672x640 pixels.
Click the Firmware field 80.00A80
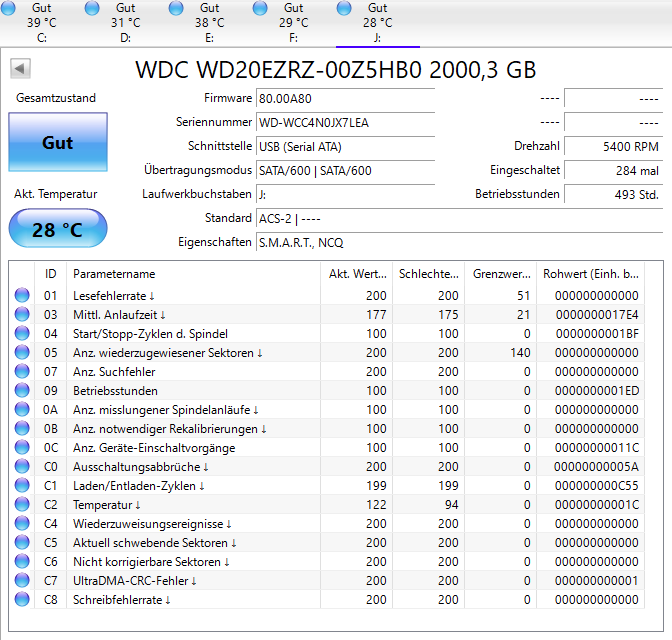point(345,99)
